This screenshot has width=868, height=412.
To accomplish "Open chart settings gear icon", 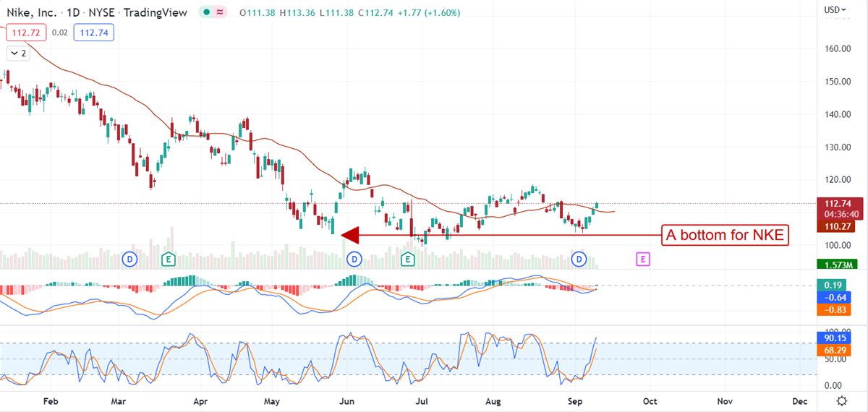I will (841, 401).
